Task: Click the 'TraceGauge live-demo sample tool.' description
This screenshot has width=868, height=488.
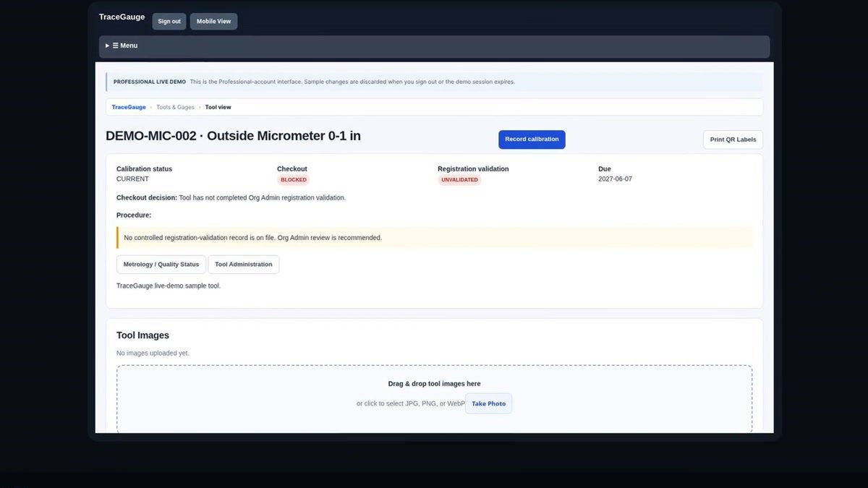Action: click(169, 286)
